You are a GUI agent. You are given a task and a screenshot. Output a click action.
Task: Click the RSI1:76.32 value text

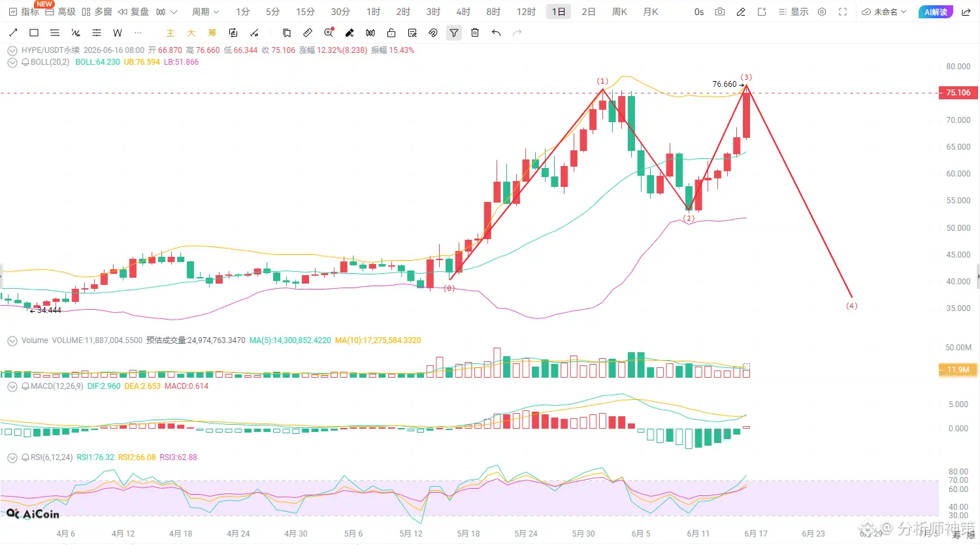(x=95, y=457)
